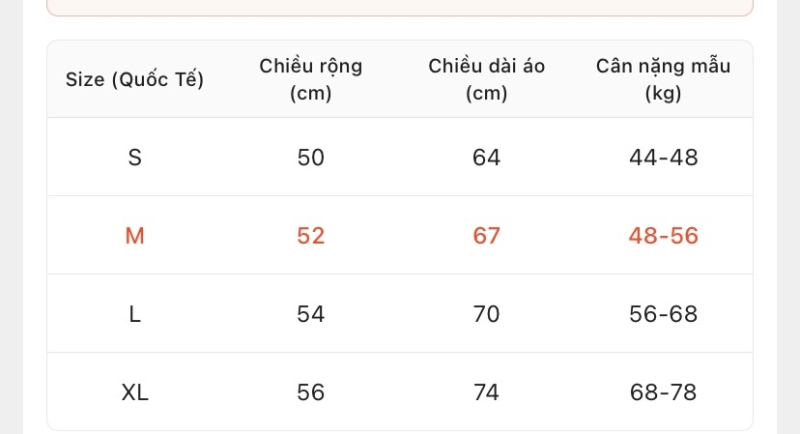This screenshot has width=800, height=434.
Task: Click width value 56 in XL row
Action: [311, 392]
